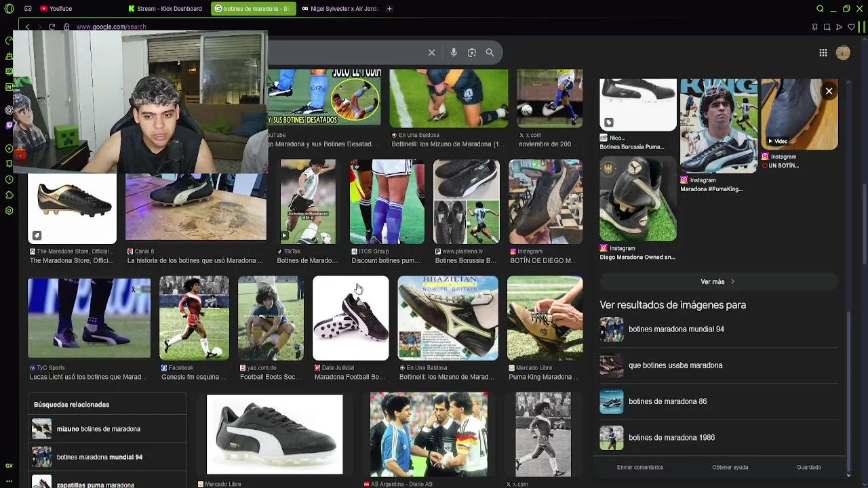Open sidebar extensions cube icon
Screen dimensions: 868x488
click(x=9, y=195)
